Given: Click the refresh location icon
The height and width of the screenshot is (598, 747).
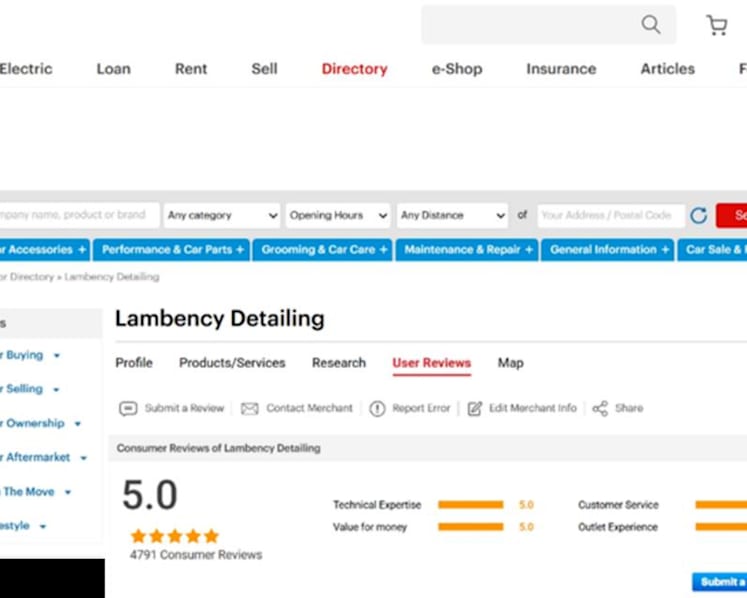Looking at the screenshot, I should (x=698, y=215).
